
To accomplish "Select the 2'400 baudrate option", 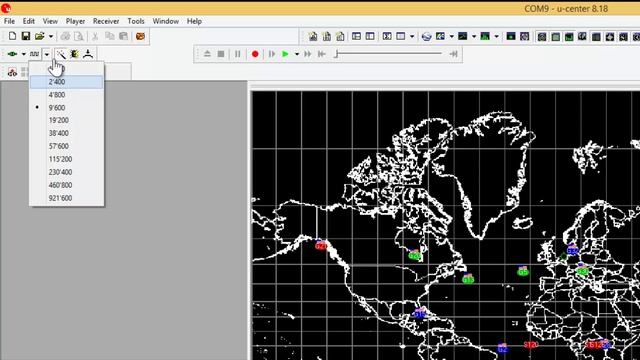I will [x=67, y=82].
